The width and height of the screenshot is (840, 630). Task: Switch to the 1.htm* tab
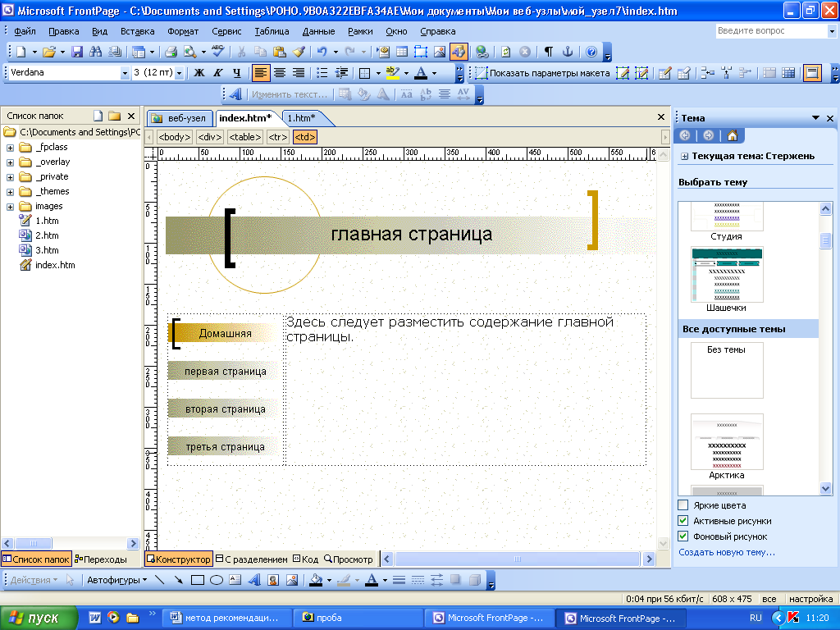click(302, 118)
